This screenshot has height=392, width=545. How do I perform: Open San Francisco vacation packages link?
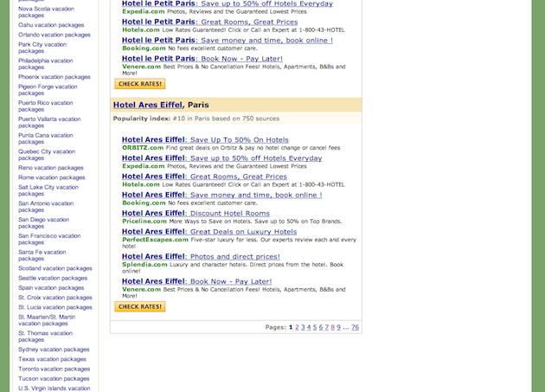click(x=49, y=239)
